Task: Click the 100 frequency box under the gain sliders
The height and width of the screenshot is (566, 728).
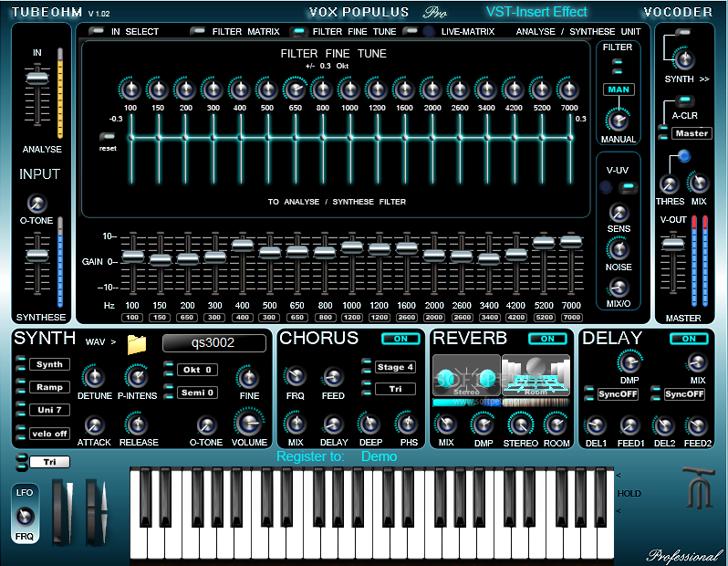Action: click(x=132, y=318)
